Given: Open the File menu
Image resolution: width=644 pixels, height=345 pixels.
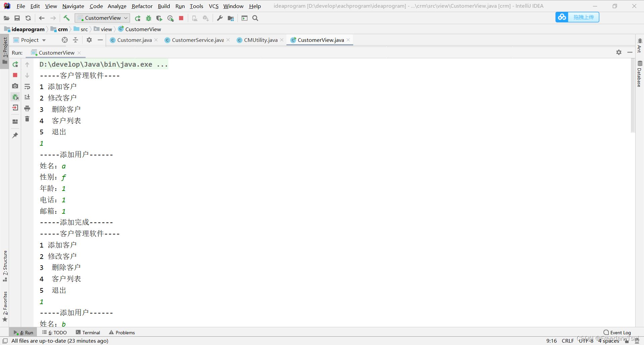Looking at the screenshot, I should [x=21, y=6].
